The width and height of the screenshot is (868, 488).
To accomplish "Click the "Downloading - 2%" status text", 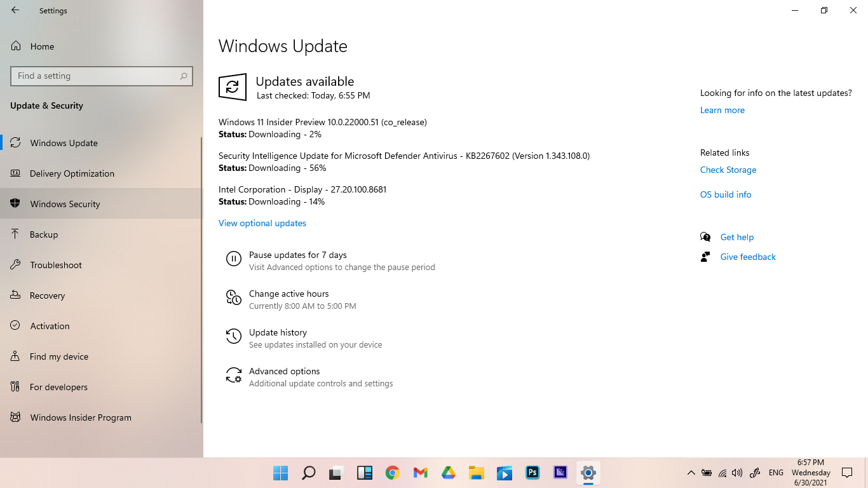I will [285, 135].
